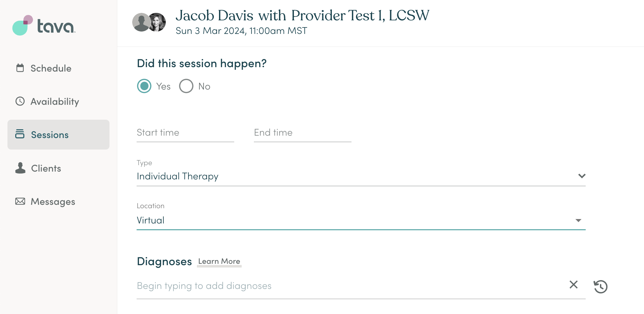Click the Sessions stack icon
Image resolution: width=644 pixels, height=314 pixels.
(x=20, y=134)
